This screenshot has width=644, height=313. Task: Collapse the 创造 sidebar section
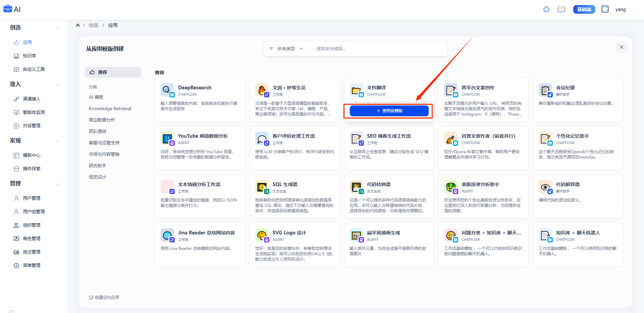[57, 28]
